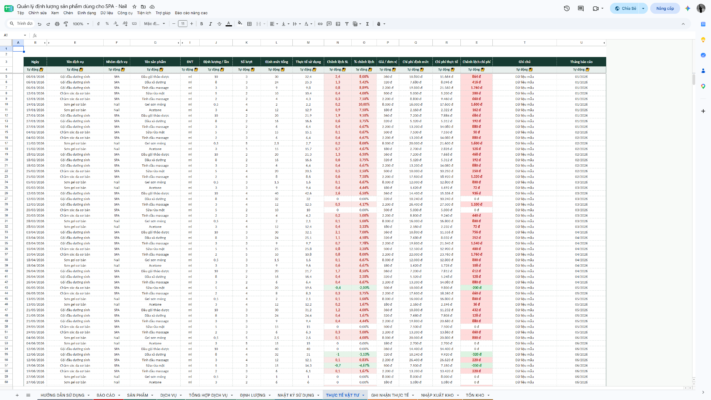Click Tự động filter under Ghi chú
711x400 pixels.
(x=525, y=70)
